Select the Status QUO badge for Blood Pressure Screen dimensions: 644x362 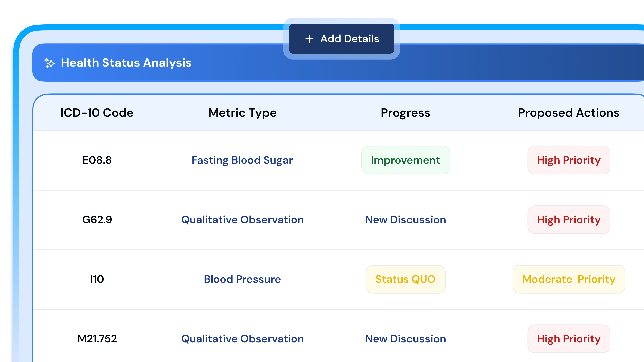pos(405,279)
